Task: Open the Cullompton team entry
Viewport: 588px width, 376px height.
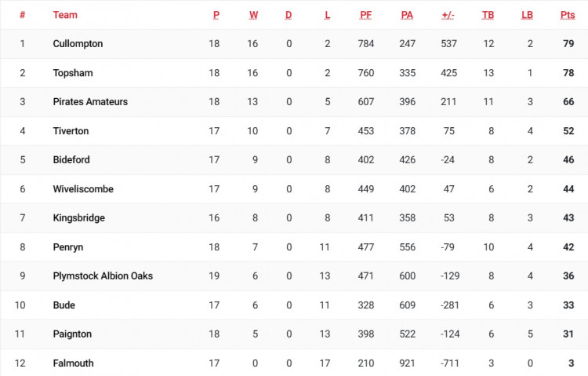Action: pyautogui.click(x=78, y=44)
